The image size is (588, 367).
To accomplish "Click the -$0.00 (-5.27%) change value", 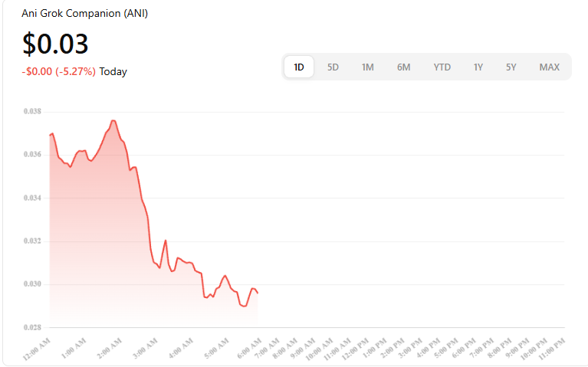I will (x=58, y=71).
